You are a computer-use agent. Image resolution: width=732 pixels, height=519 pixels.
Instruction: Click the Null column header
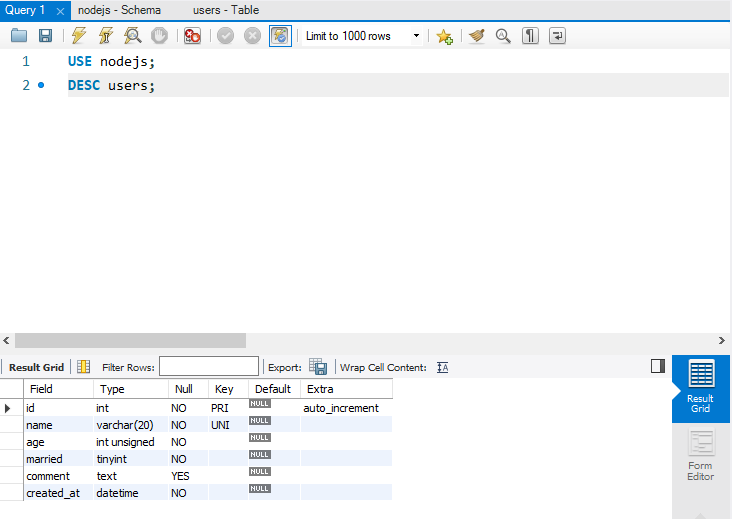[189, 389]
